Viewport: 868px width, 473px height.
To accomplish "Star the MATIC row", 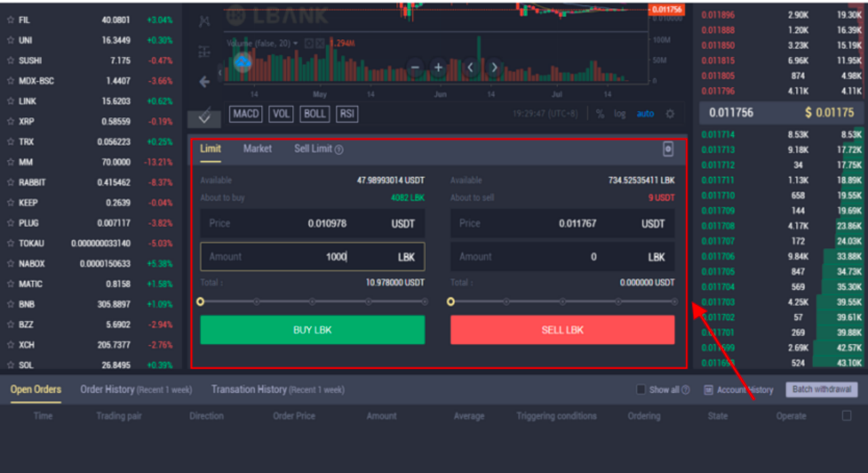I will (x=10, y=285).
